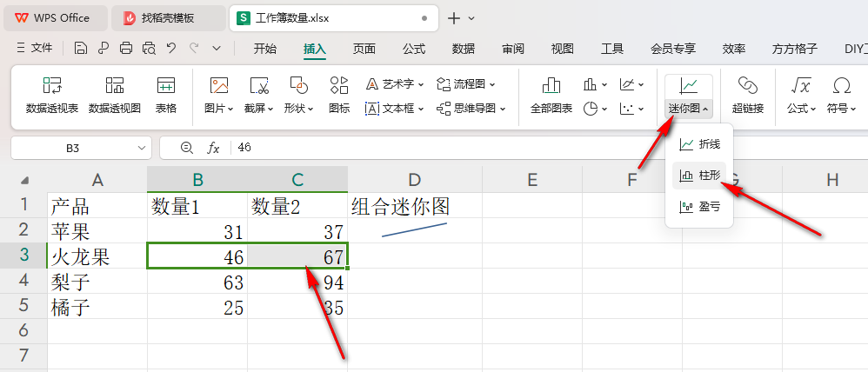Open the 图片 picture insert tool
This screenshot has height=372, width=868.
point(219,86)
